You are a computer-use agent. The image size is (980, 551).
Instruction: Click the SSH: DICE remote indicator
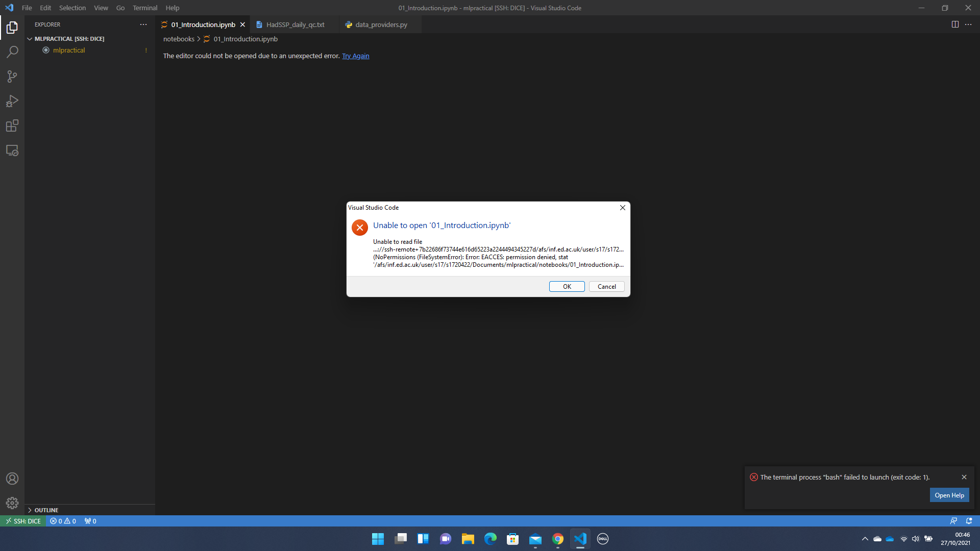tap(23, 521)
